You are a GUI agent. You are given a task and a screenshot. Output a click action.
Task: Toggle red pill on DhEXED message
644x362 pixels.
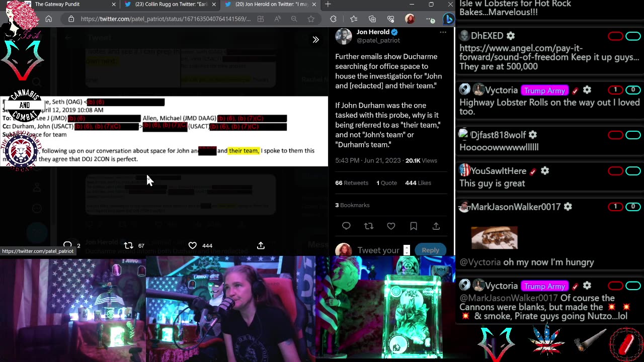tap(615, 36)
